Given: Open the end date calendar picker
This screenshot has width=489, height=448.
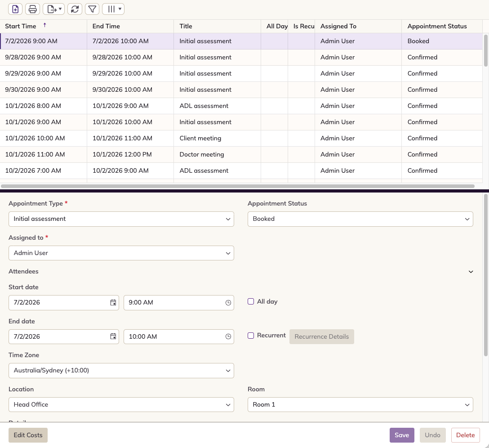Looking at the screenshot, I should click(x=113, y=336).
